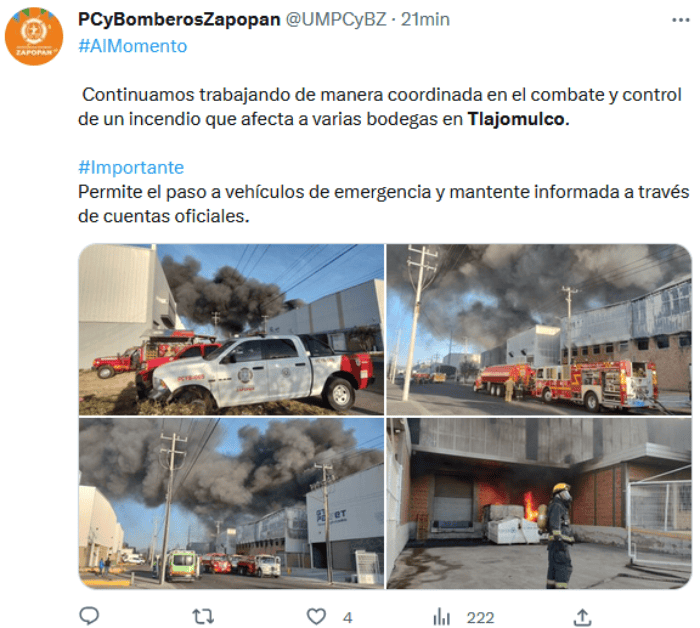Viewport: 700px width, 628px height.
Task: Open photo of white pickup truck
Action: point(231,329)
